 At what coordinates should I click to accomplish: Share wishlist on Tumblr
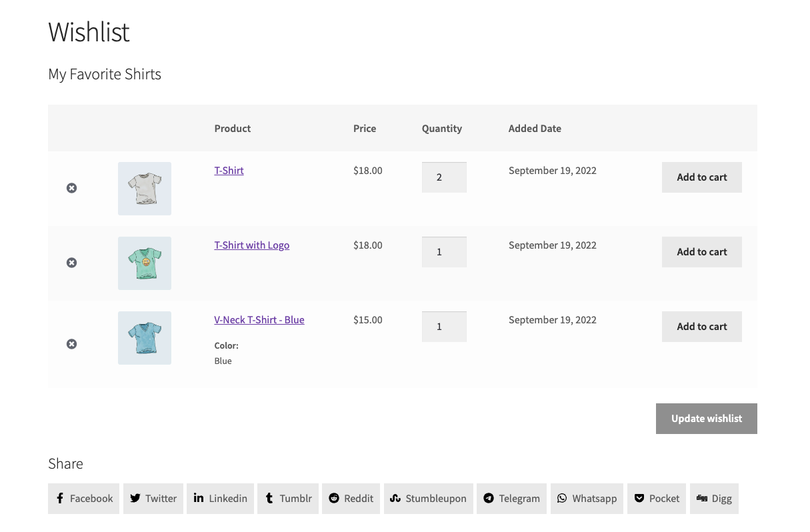pyautogui.click(x=288, y=499)
